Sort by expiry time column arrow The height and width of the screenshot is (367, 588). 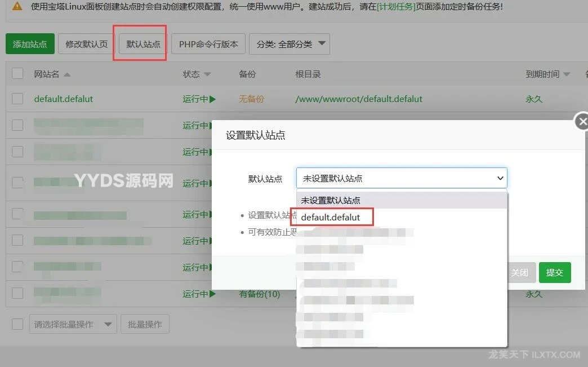click(566, 74)
